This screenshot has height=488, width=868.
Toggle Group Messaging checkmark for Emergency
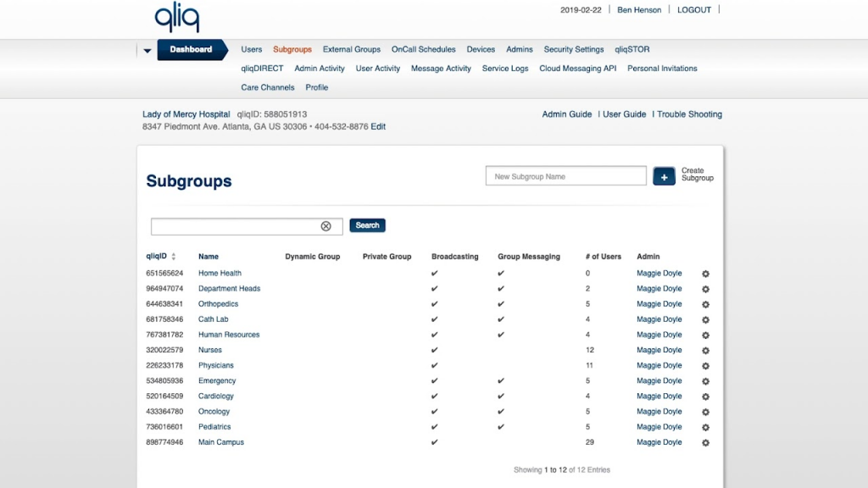pos(501,380)
